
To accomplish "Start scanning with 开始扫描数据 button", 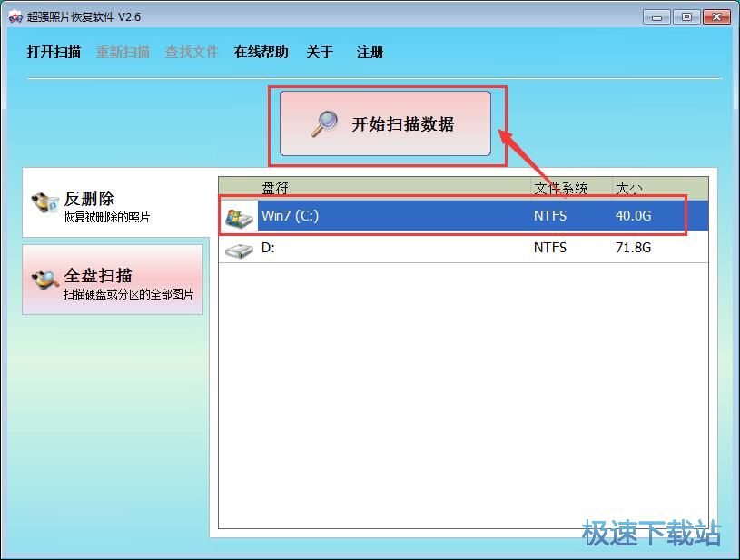I will pos(385,123).
